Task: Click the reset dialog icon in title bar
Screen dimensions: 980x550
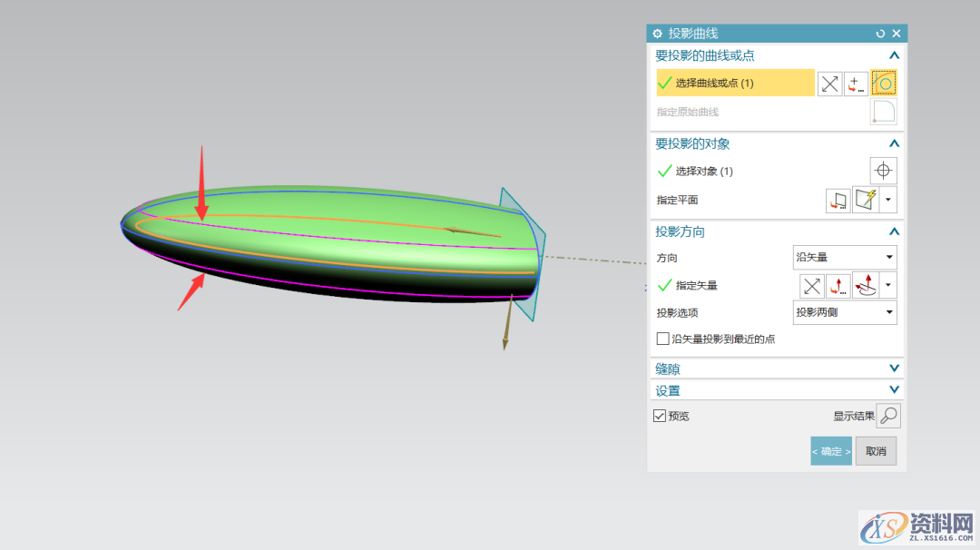Action: point(880,34)
